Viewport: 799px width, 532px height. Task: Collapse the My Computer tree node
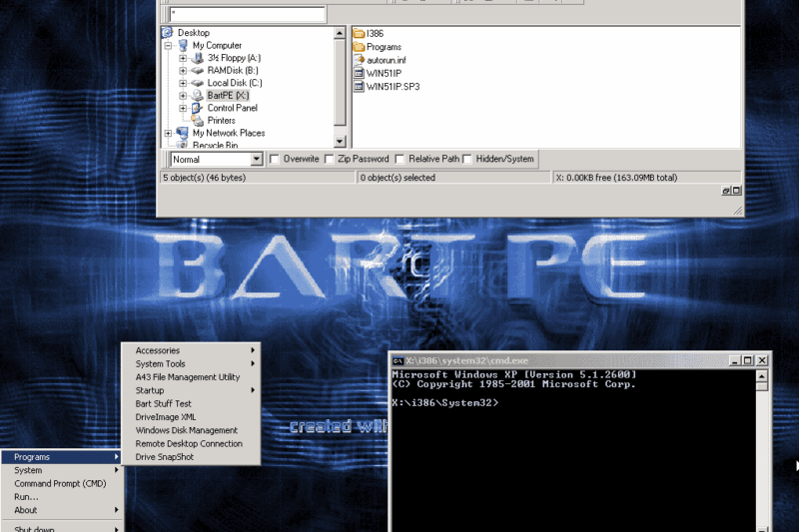click(168, 46)
